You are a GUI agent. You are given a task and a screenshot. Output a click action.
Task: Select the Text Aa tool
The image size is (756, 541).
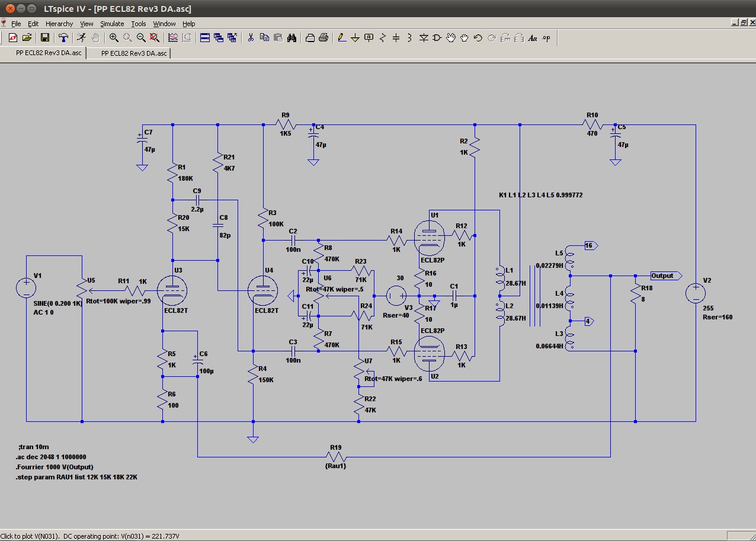click(x=533, y=38)
